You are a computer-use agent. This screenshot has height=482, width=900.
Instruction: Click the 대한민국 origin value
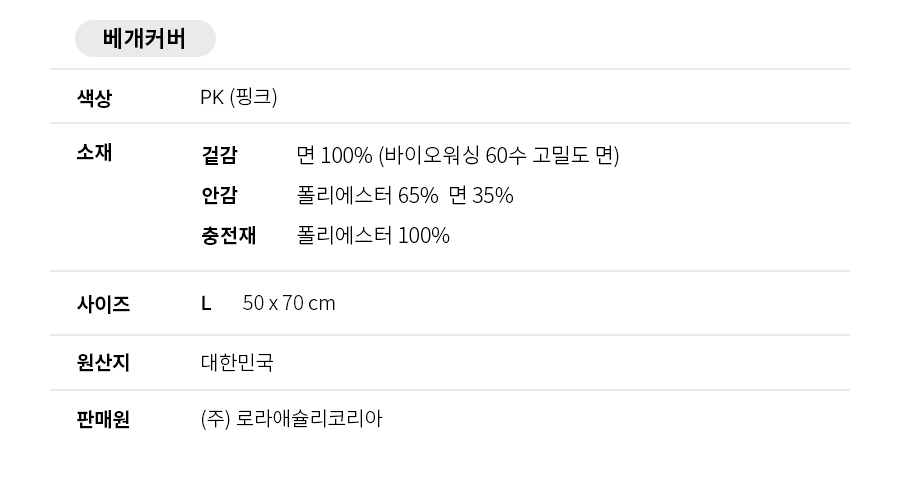pyautogui.click(x=237, y=363)
